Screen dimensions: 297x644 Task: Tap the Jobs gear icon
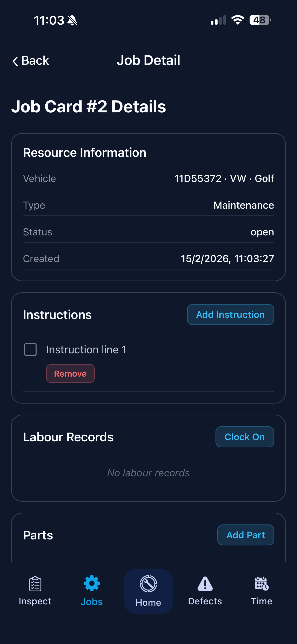coord(92,583)
